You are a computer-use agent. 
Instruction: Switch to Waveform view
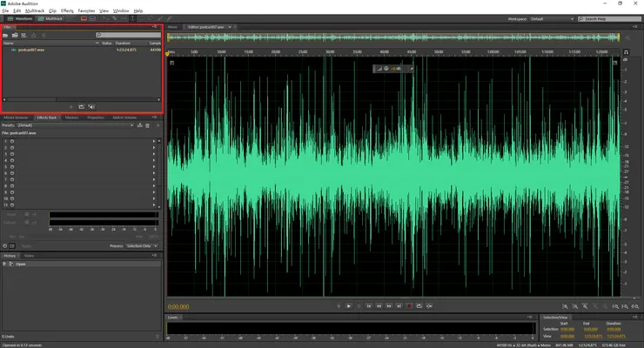point(18,18)
